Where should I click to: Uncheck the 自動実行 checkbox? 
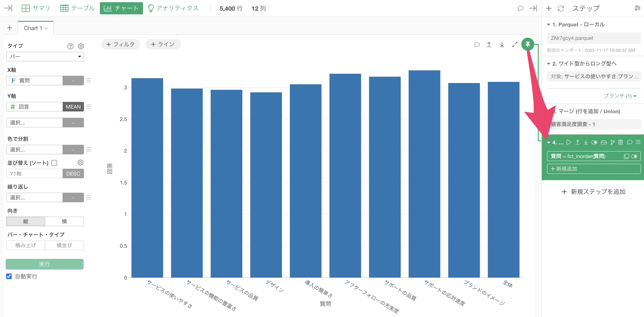point(9,276)
